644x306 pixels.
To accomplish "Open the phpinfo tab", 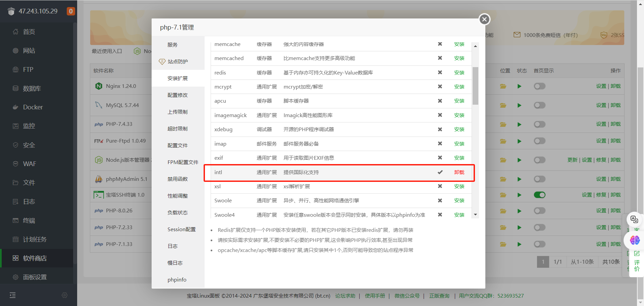I will [x=177, y=280].
